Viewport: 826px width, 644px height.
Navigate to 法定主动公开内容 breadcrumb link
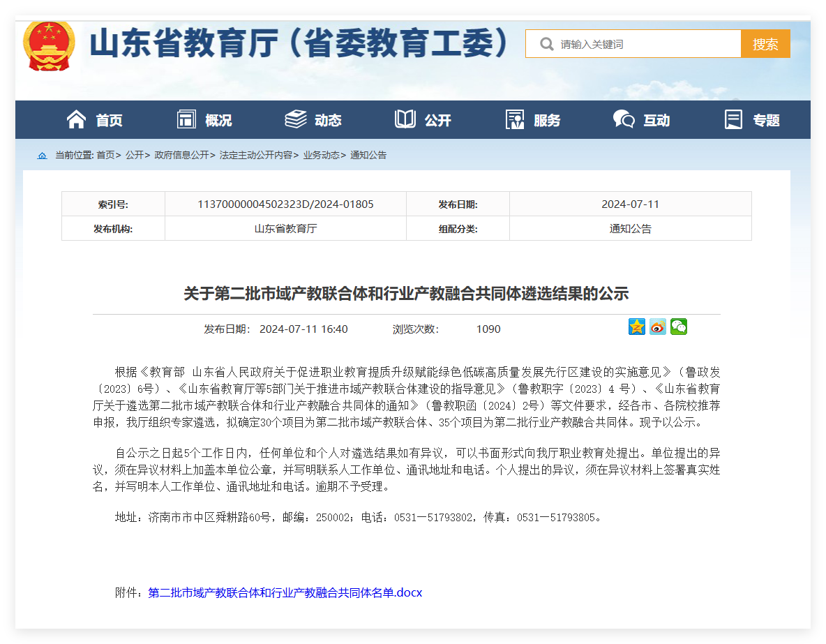[255, 156]
